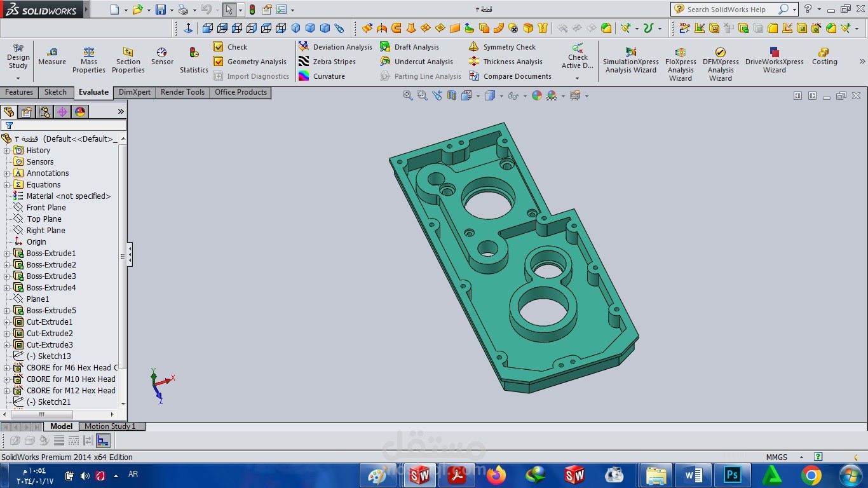Click the Check entity button
This screenshot has height=488, width=868.
point(230,47)
